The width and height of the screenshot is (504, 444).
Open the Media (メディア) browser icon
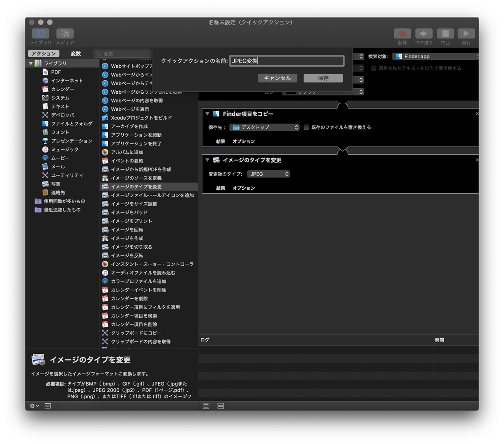point(65,34)
